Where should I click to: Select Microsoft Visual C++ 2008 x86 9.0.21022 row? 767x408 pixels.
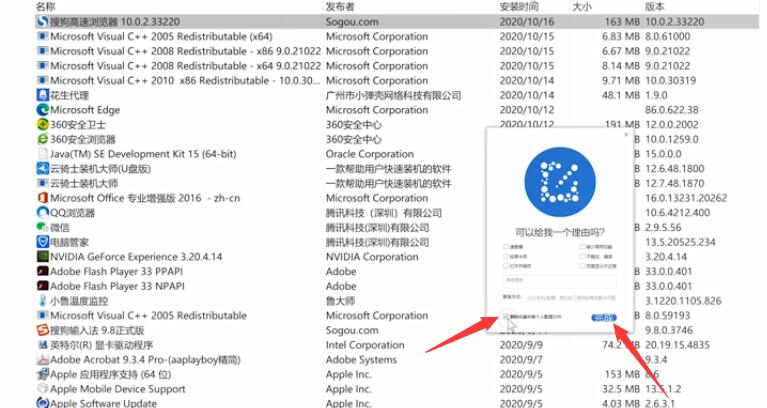tap(397, 51)
